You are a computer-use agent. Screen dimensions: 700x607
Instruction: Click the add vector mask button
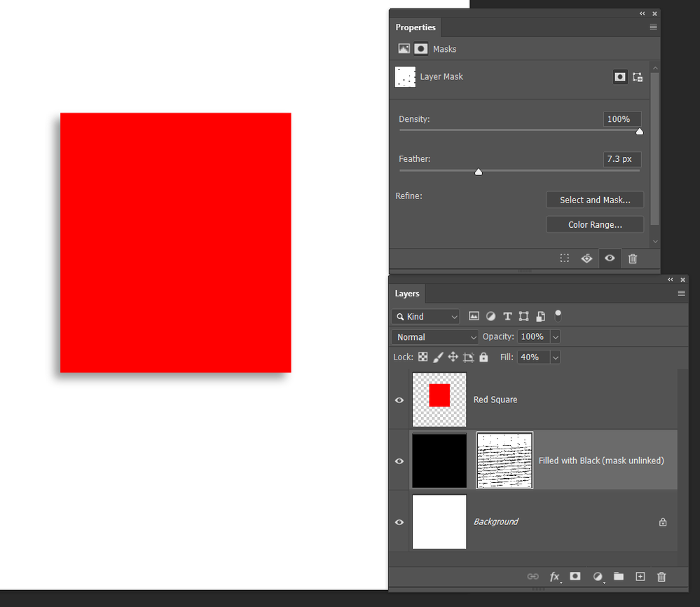(638, 77)
